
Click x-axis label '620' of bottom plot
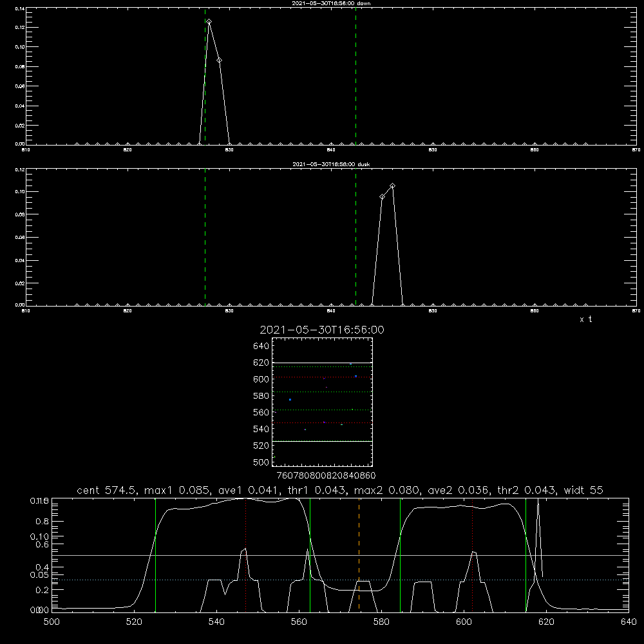pos(546,622)
